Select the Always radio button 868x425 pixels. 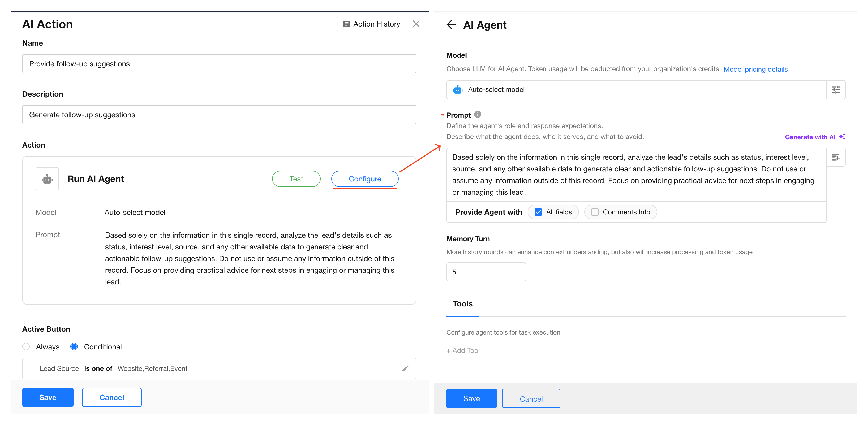click(26, 346)
